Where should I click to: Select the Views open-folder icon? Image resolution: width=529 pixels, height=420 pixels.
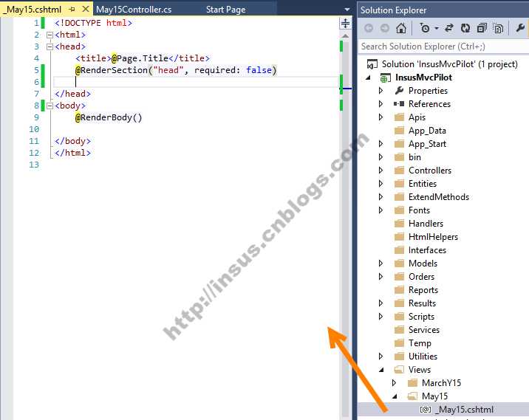point(400,370)
